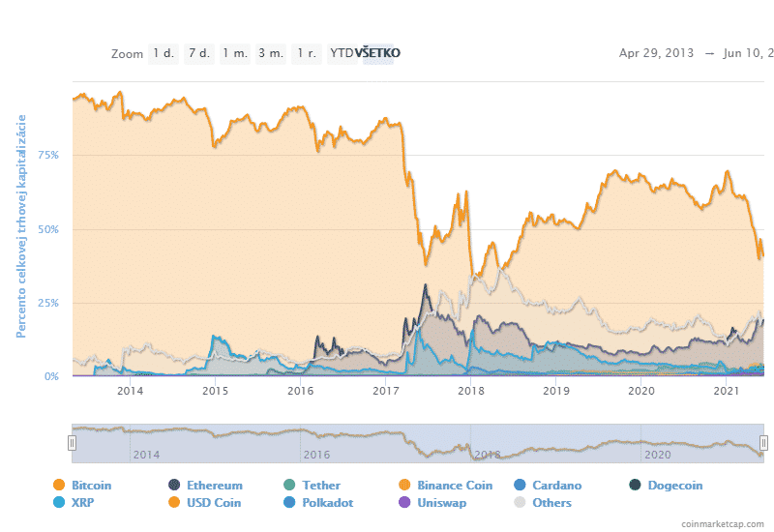Select the 1 m. zoom range
This screenshot has height=532, width=774.
point(234,53)
